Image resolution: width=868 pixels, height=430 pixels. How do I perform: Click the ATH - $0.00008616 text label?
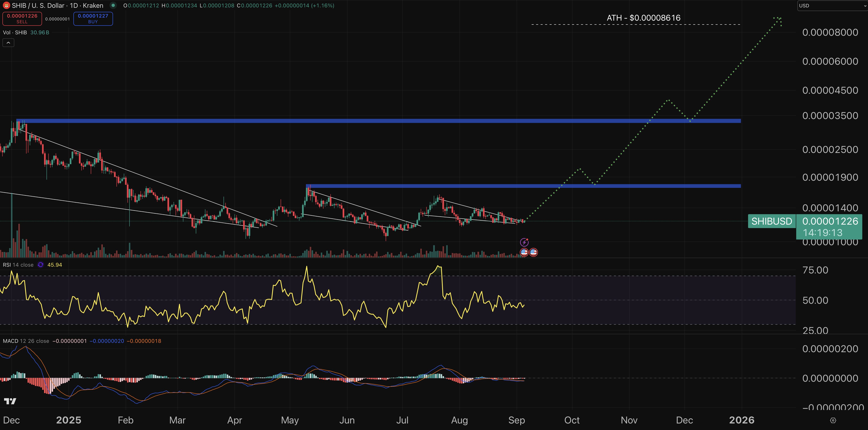pyautogui.click(x=643, y=18)
